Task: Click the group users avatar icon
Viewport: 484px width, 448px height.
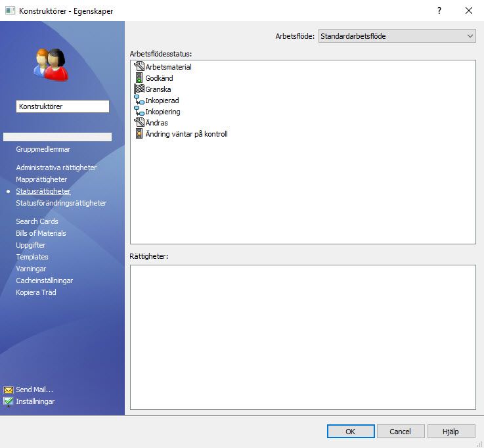Action: (51, 64)
